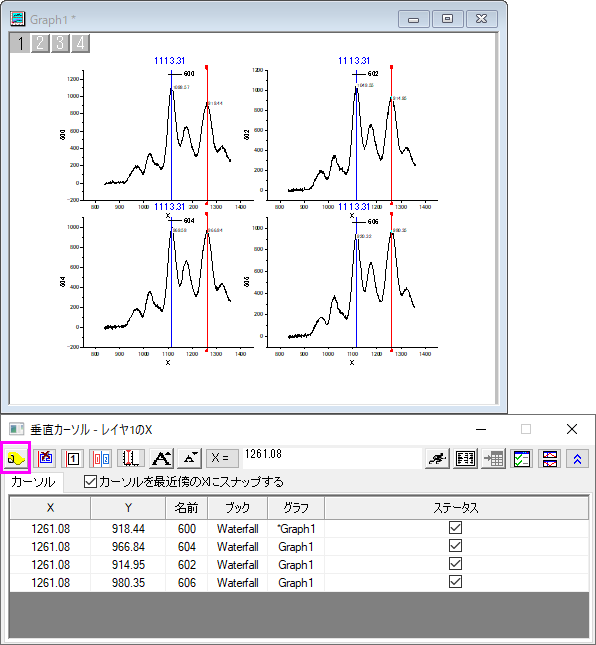Click the *Graph1 cell in table
Viewport: 596px width, 645px height.
point(296,529)
